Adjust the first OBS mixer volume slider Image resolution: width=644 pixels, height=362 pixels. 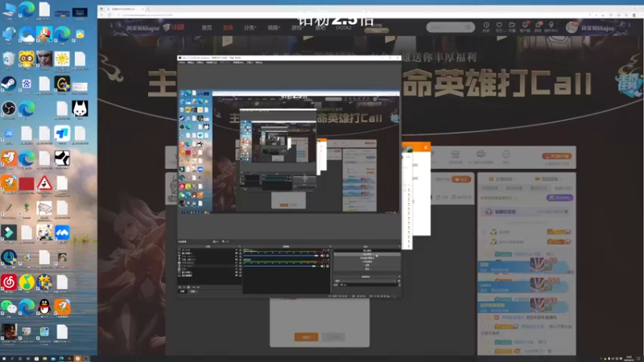tap(281, 256)
